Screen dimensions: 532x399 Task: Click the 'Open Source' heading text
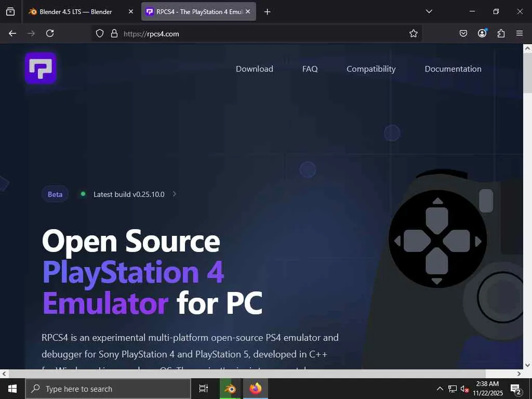(131, 241)
